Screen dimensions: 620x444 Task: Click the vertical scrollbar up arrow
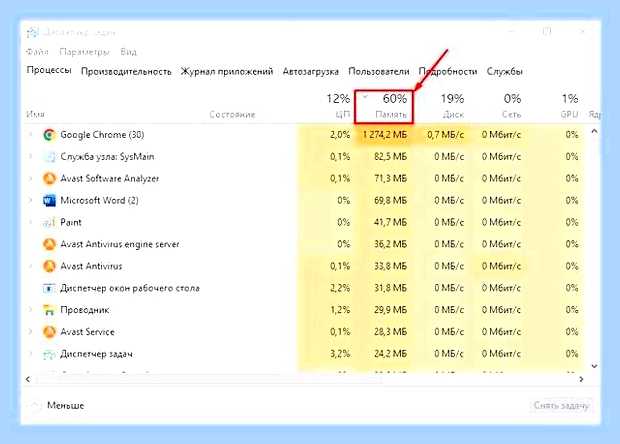[x=594, y=131]
